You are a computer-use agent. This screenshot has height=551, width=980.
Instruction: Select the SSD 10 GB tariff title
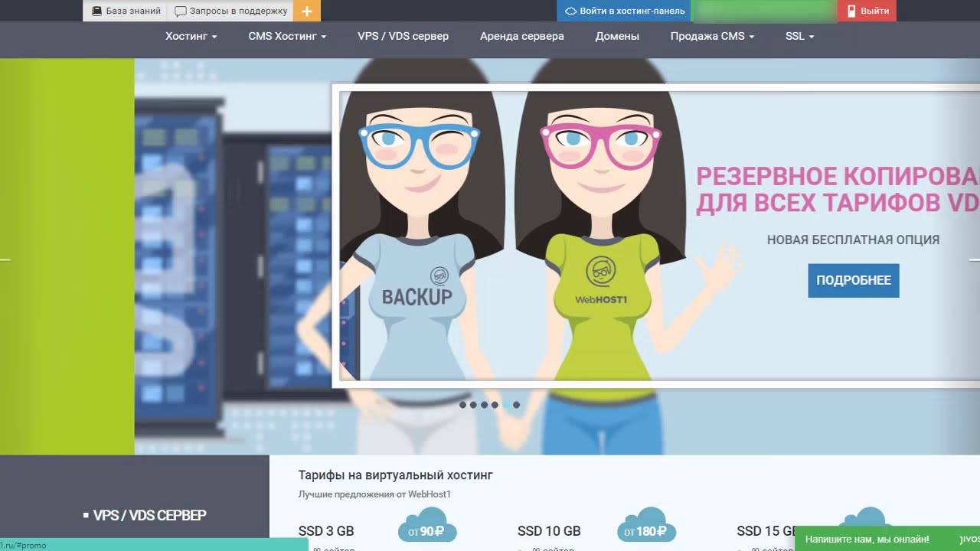pos(549,531)
